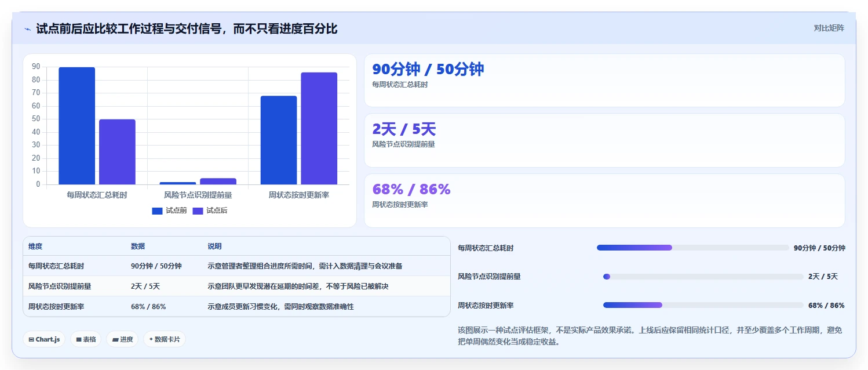This screenshot has width=868, height=370.
Task: Click the 68% / 86% table cell
Action: tap(148, 306)
